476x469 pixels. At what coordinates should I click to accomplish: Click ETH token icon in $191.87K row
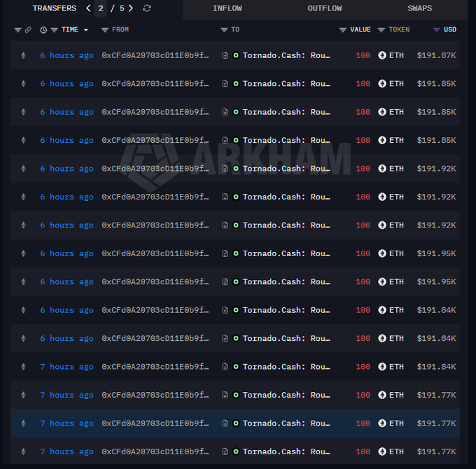click(382, 55)
